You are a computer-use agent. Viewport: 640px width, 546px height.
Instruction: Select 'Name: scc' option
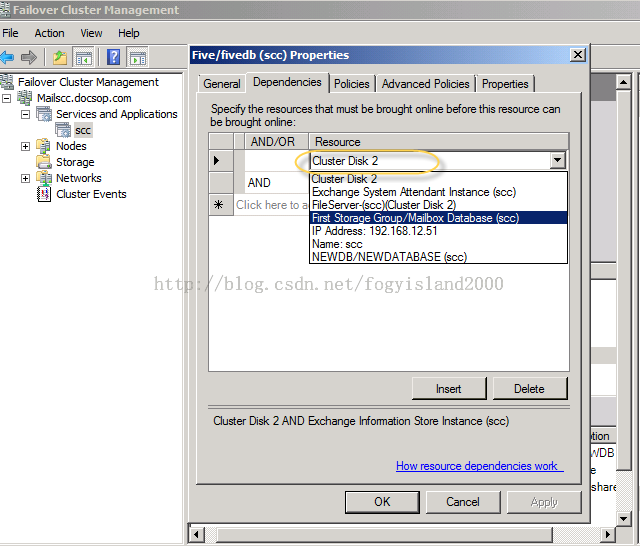[438, 244]
